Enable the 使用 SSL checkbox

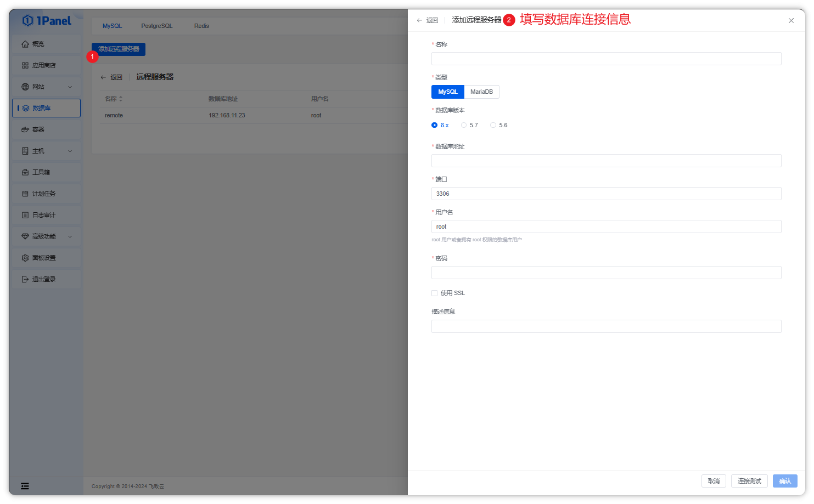pyautogui.click(x=434, y=293)
